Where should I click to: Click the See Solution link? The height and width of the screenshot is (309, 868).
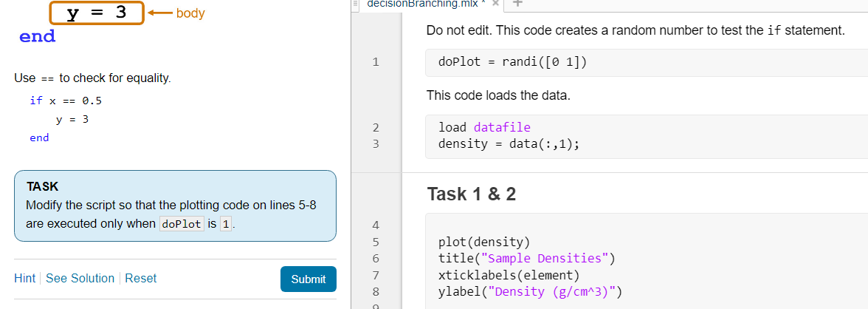pyautogui.click(x=80, y=278)
